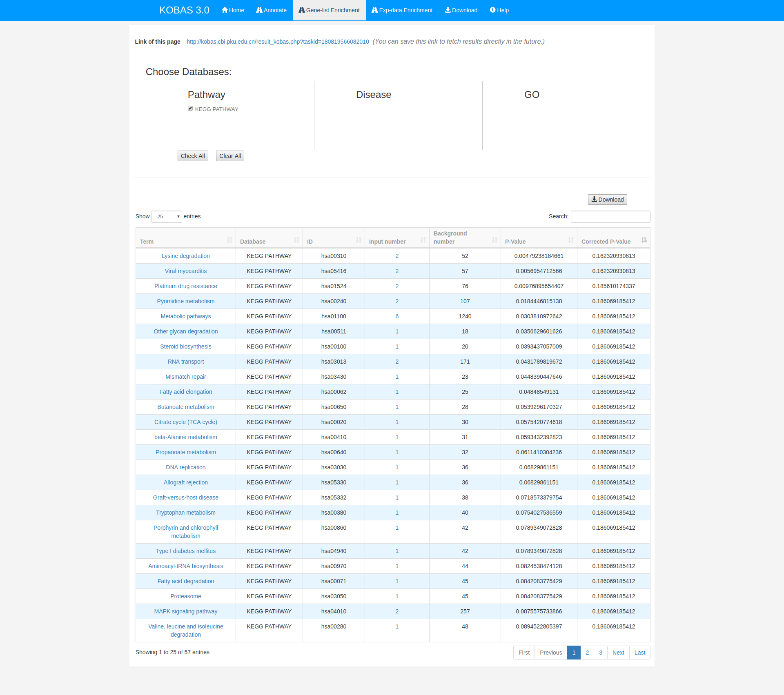Click the sort icon on Term column
This screenshot has height=695, width=784.
(229, 240)
